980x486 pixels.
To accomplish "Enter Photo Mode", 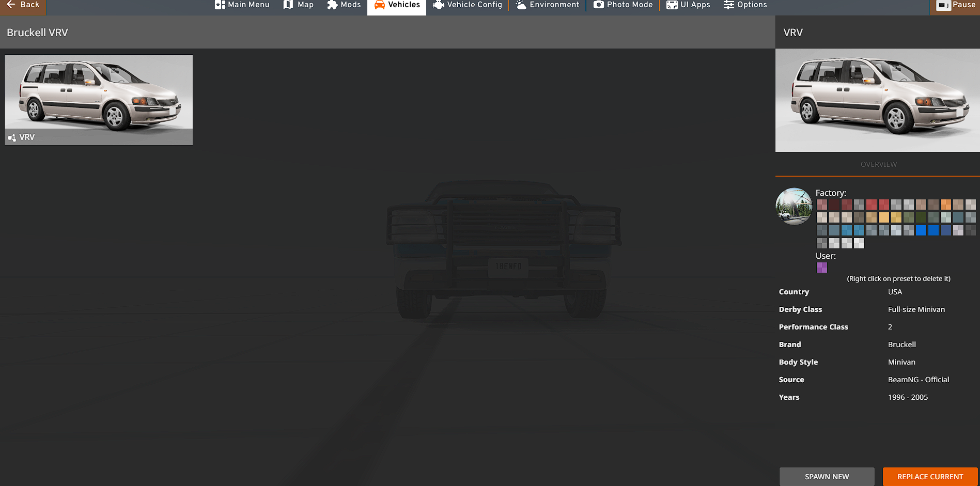I will tap(623, 5).
